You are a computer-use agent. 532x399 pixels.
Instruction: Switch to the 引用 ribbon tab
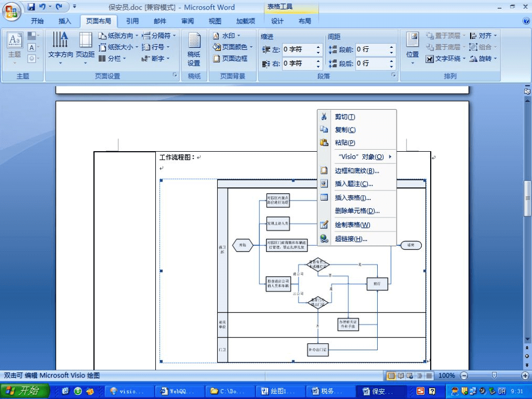(133, 21)
